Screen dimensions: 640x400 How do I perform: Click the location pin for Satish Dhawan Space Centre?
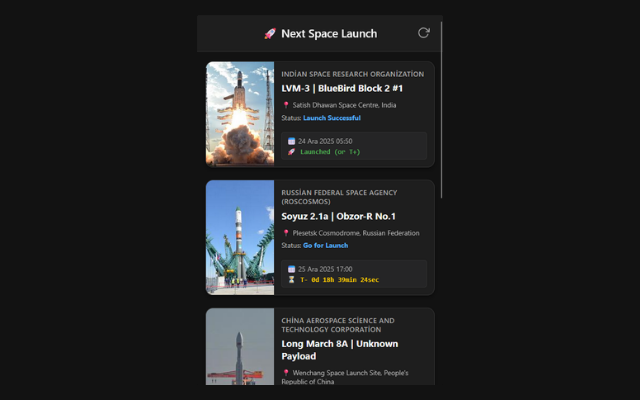286,104
